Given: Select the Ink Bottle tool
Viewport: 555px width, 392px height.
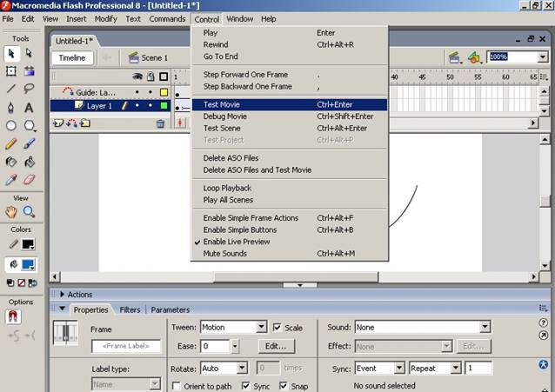Looking at the screenshot, I should [x=11, y=162].
